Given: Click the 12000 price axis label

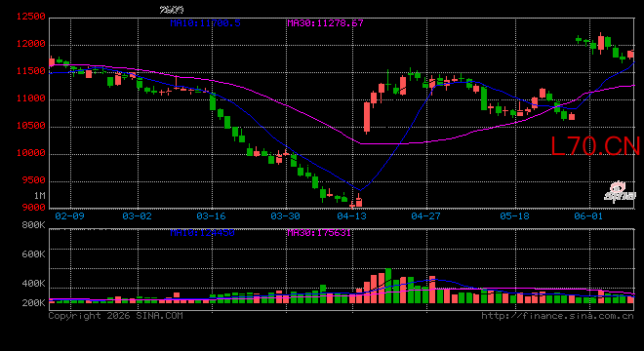Looking at the screenshot, I should point(31,44).
